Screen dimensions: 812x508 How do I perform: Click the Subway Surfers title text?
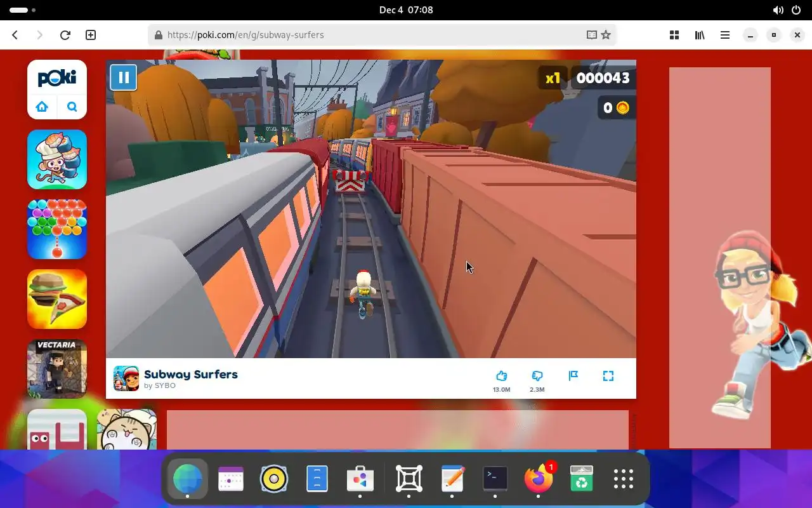(x=191, y=374)
